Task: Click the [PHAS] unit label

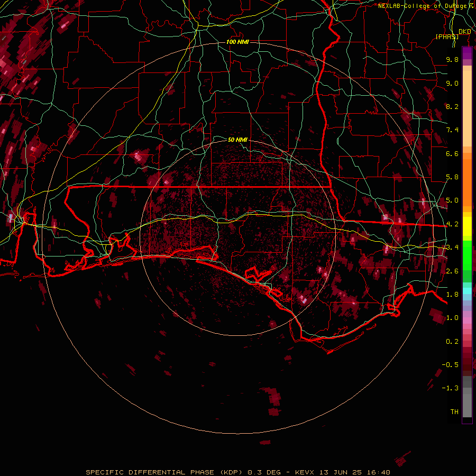Action: (x=447, y=36)
